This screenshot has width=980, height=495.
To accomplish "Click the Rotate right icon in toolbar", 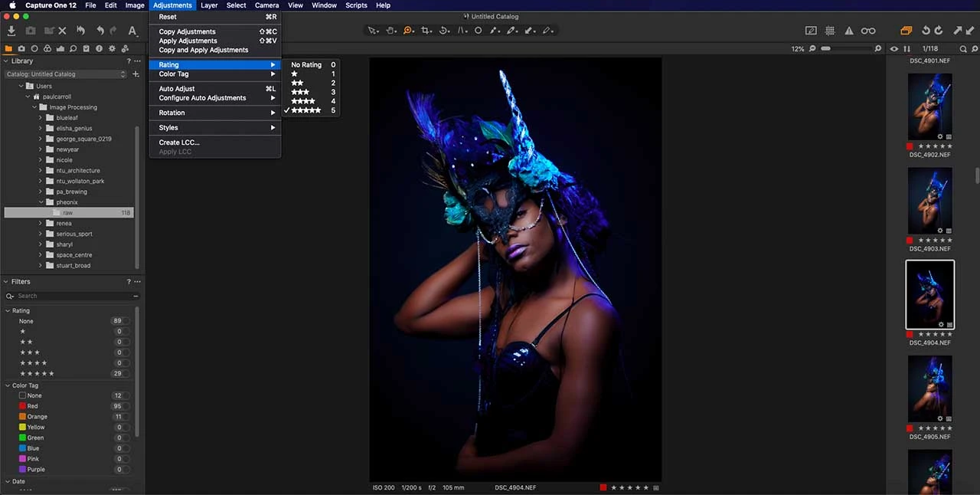I will point(939,31).
